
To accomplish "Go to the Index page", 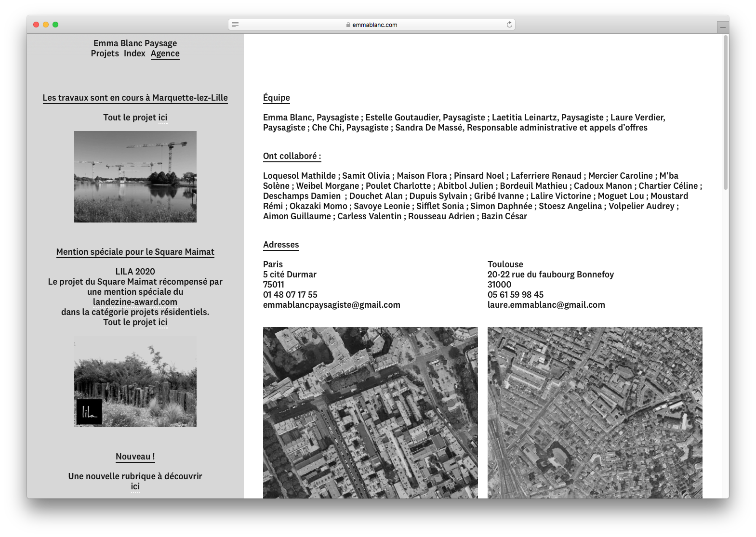I will tap(134, 53).
